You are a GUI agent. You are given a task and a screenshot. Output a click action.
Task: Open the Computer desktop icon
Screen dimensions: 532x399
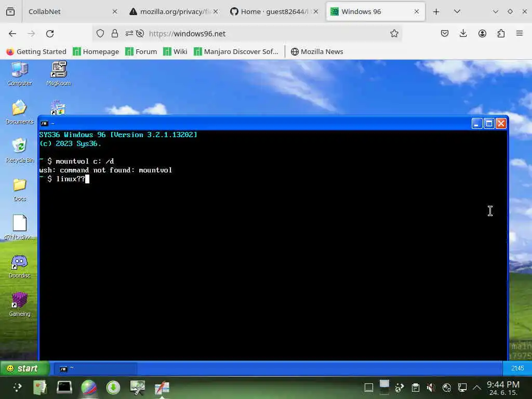pyautogui.click(x=20, y=74)
